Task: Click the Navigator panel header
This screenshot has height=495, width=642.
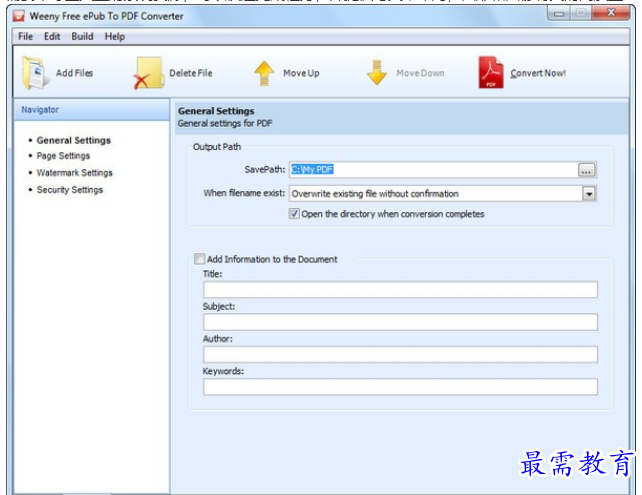Action: pyautogui.click(x=92, y=110)
